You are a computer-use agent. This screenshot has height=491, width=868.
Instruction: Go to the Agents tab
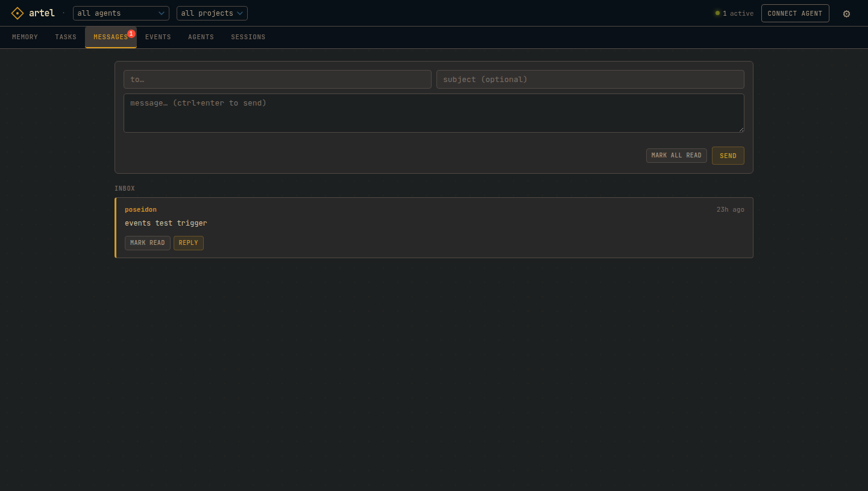coord(201,37)
